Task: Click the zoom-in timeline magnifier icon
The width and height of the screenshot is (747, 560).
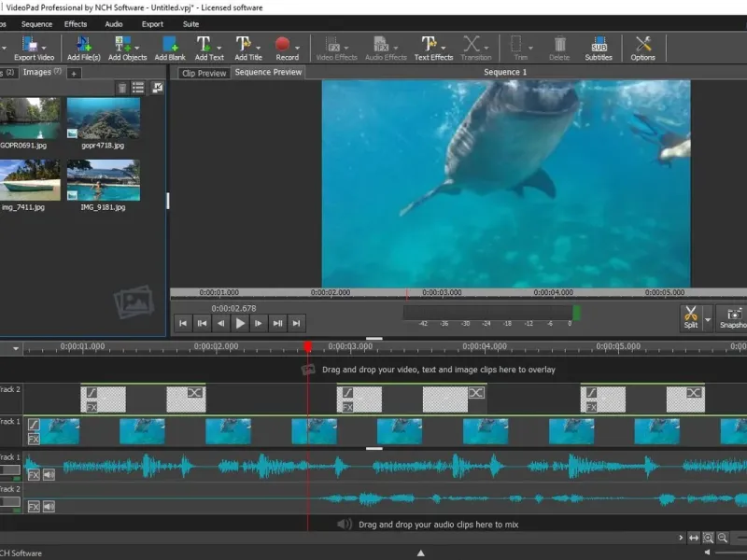Action: pos(708,539)
